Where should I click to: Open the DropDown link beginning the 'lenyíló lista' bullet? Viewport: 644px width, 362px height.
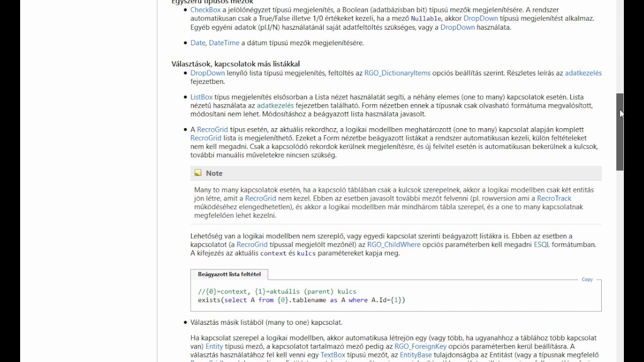coord(207,73)
